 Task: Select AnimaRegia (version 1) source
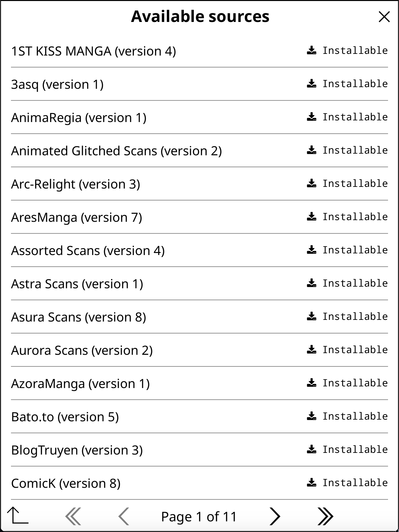pyautogui.click(x=79, y=118)
